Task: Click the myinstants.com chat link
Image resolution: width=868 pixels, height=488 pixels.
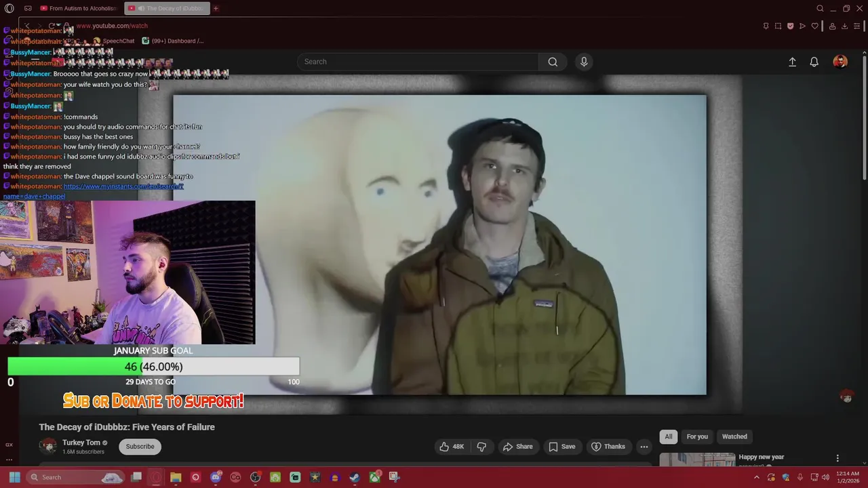Action: coord(123,186)
